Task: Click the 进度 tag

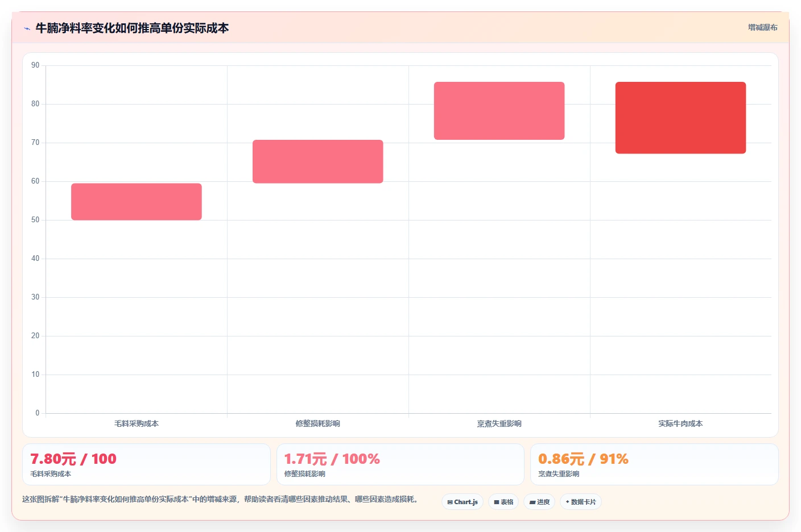Action: (539, 502)
